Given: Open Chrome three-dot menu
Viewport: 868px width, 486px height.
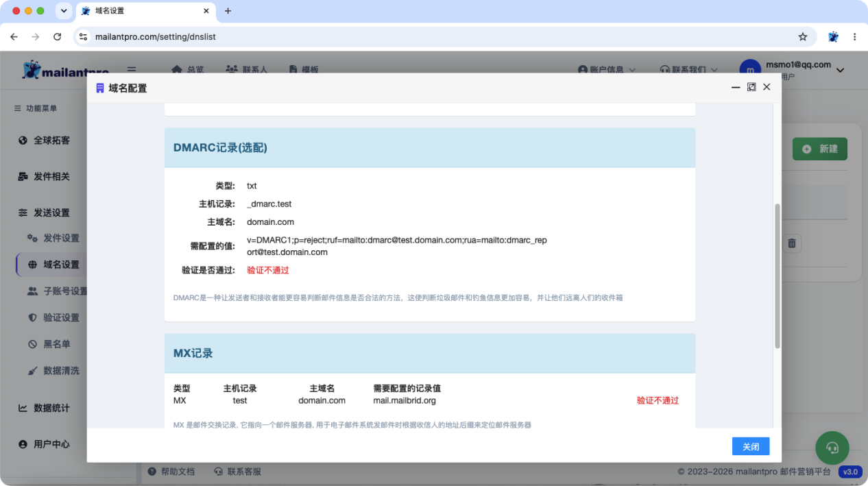Looking at the screenshot, I should coord(854,36).
